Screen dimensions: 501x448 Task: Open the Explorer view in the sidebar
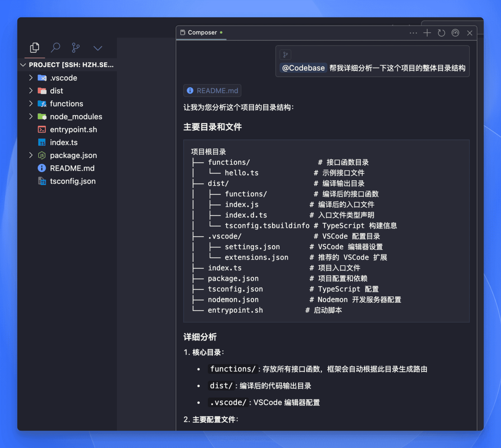tap(34, 48)
